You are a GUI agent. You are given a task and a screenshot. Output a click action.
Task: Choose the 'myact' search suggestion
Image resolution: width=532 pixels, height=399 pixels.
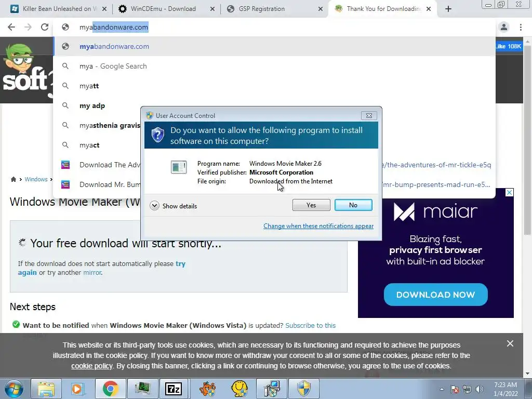point(97,145)
